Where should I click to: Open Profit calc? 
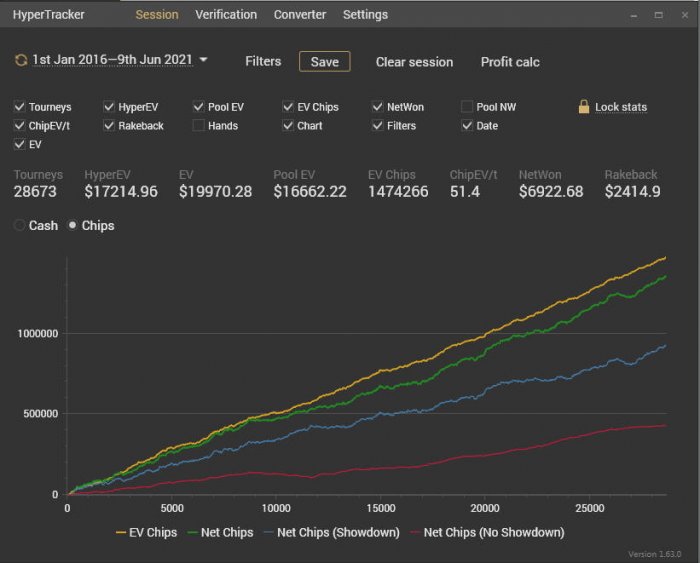(x=510, y=62)
